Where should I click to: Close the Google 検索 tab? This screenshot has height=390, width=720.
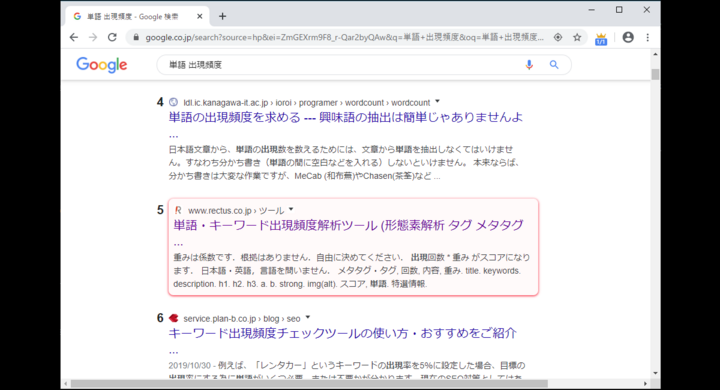[200, 17]
